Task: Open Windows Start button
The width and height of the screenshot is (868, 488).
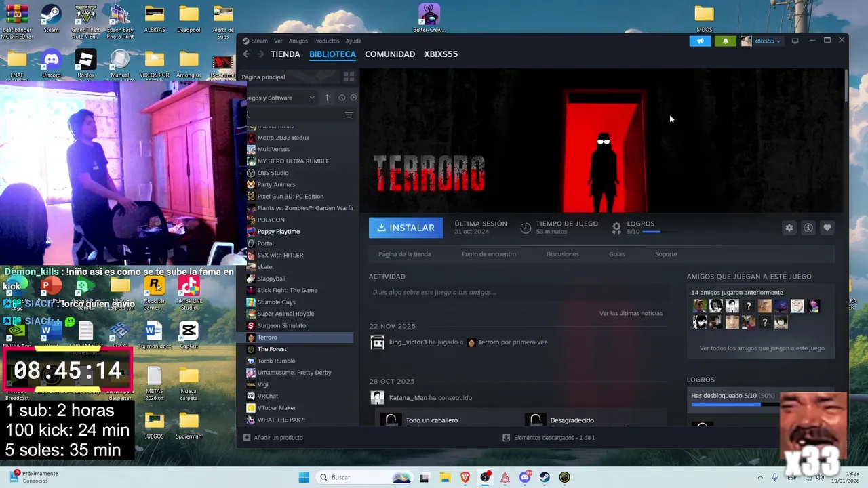Action: 304,477
